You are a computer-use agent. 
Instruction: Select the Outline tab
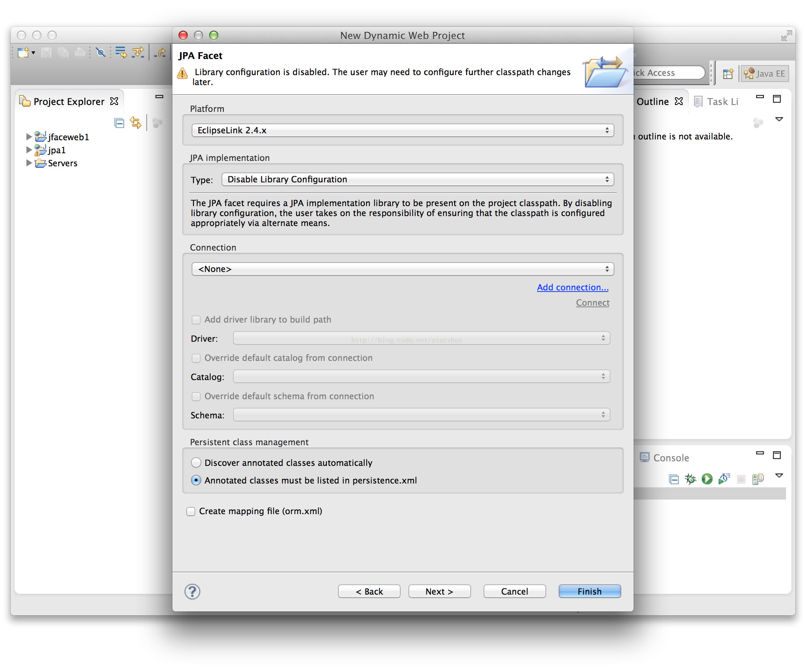pos(652,102)
